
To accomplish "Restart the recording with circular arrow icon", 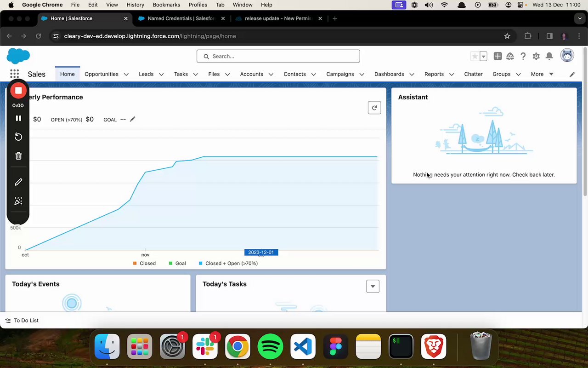I will coord(18,137).
